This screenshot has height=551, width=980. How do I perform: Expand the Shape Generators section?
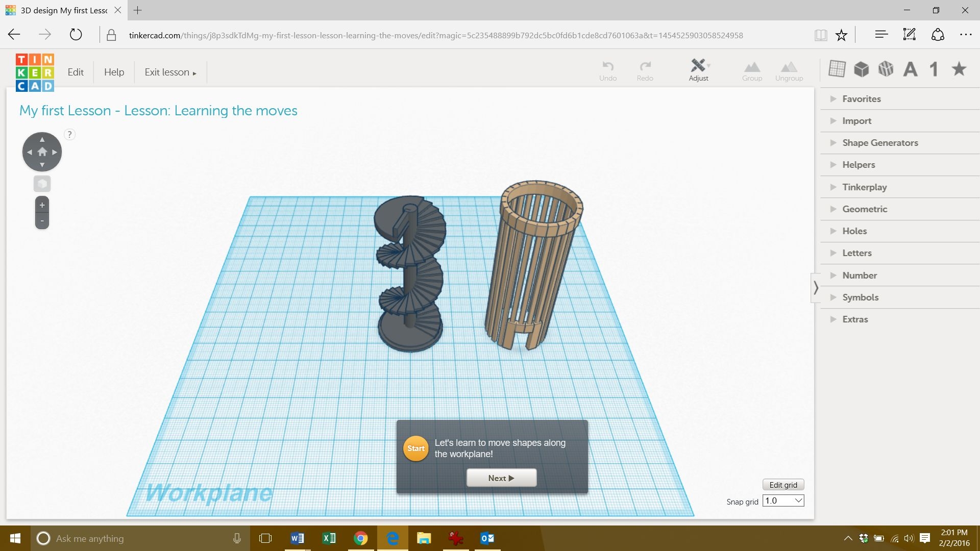pyautogui.click(x=880, y=143)
